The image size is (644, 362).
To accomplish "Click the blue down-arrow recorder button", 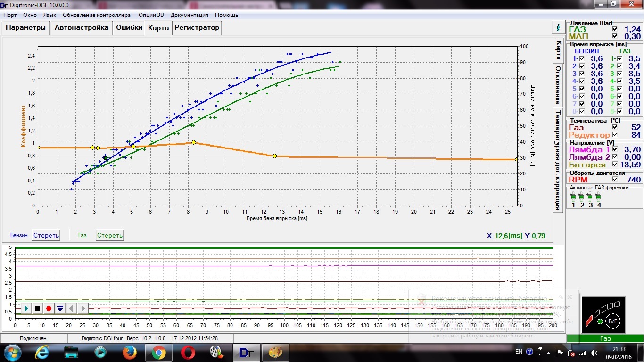I will (60, 308).
